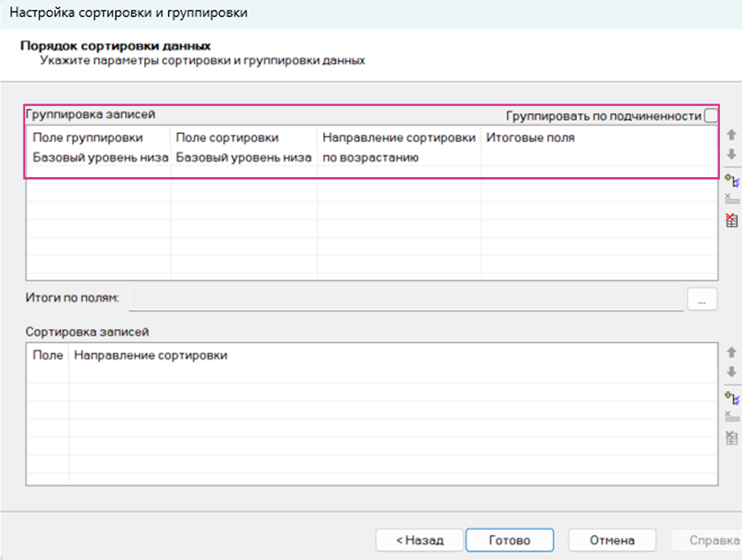This screenshot has width=742, height=560.
Task: Add new row to grouping records table
Action: [732, 181]
